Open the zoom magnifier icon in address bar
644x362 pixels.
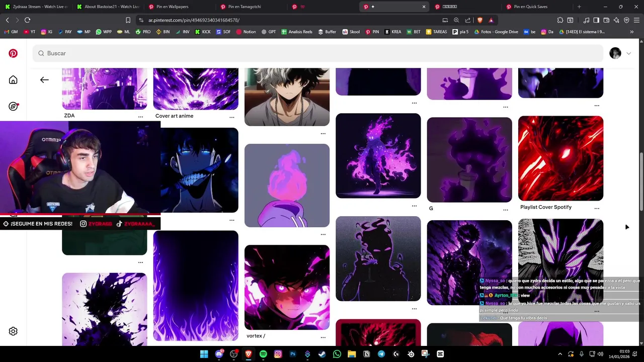(x=456, y=20)
